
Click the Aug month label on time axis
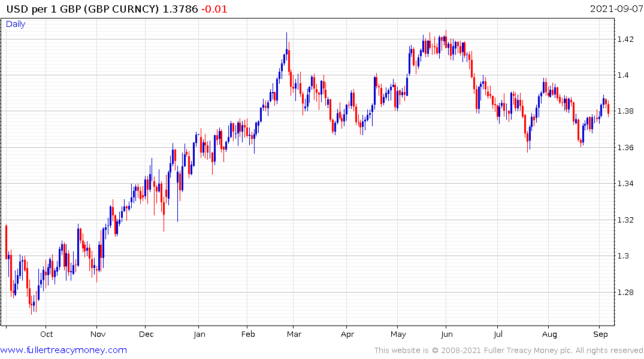point(549,334)
